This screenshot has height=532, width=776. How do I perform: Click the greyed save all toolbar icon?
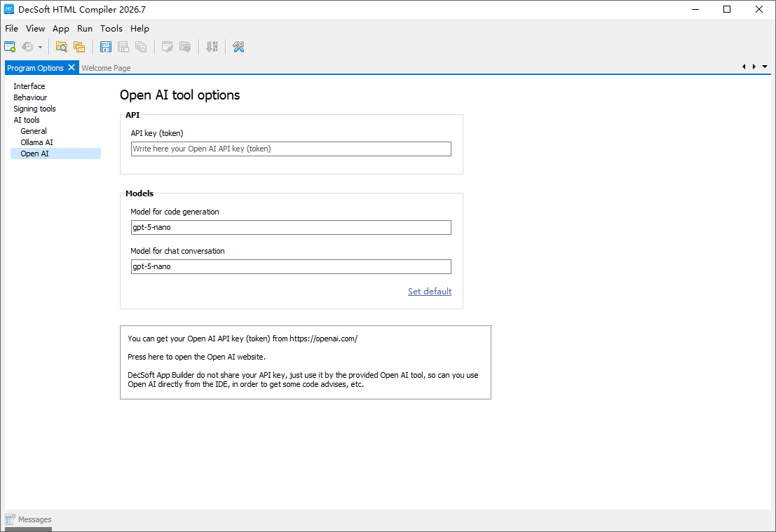(x=141, y=47)
